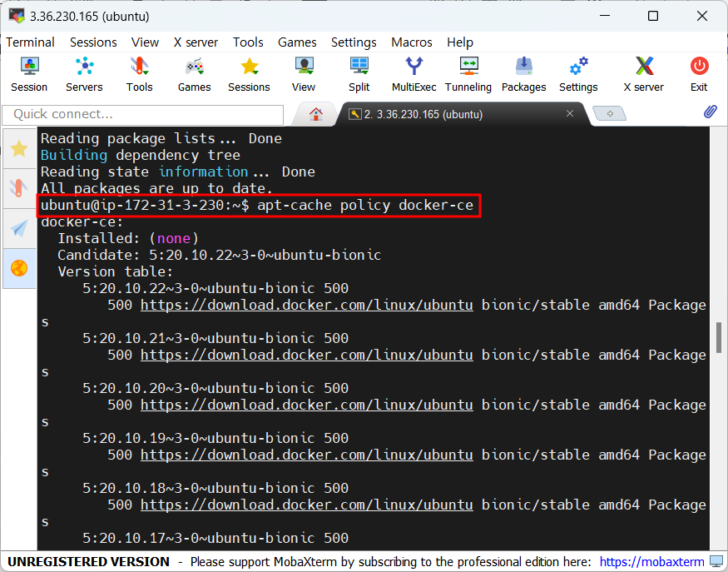Open the Servers toolbar icon
Screen dimensions: 728x572
(x=84, y=74)
